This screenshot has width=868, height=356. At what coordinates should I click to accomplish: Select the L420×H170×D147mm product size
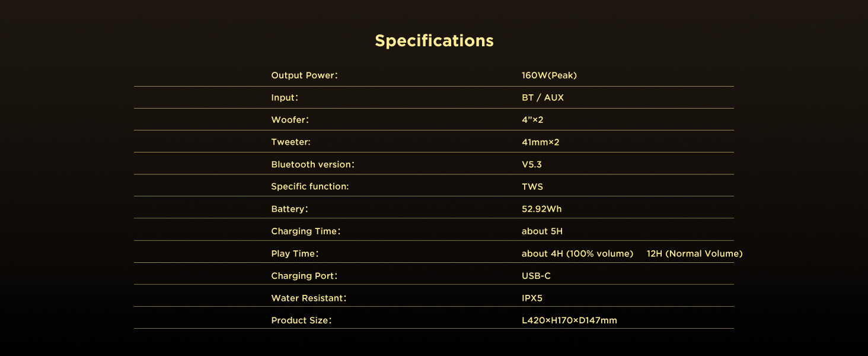tap(569, 320)
